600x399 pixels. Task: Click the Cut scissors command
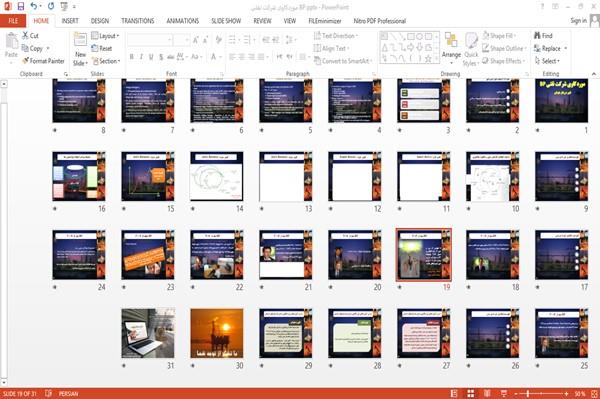[30, 36]
